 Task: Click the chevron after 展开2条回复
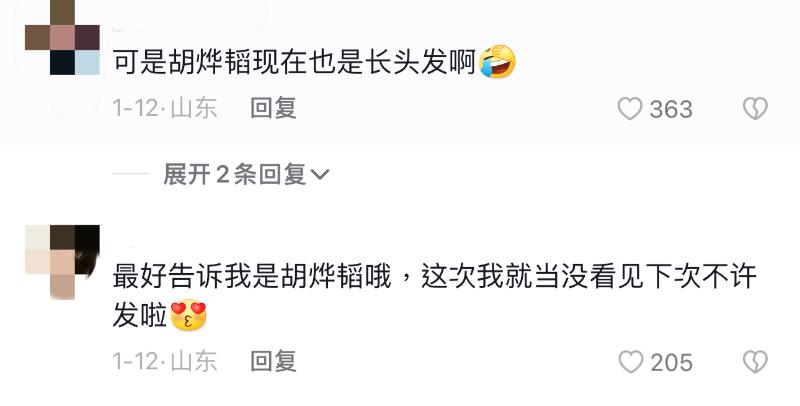320,175
